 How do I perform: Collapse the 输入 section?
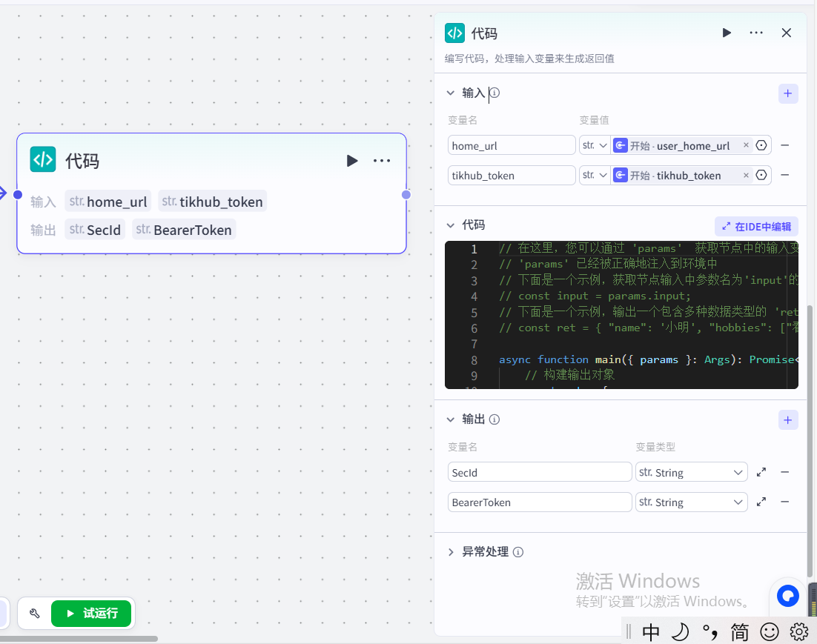[x=450, y=93]
